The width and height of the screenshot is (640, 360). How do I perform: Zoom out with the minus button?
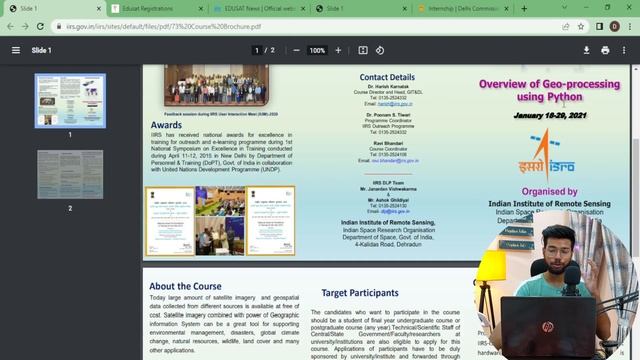coord(296,50)
